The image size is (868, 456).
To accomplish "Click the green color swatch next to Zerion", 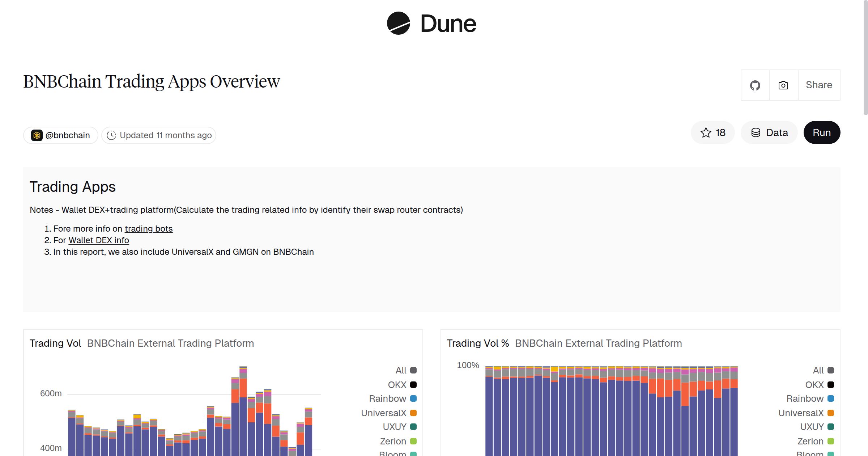I will point(413,441).
